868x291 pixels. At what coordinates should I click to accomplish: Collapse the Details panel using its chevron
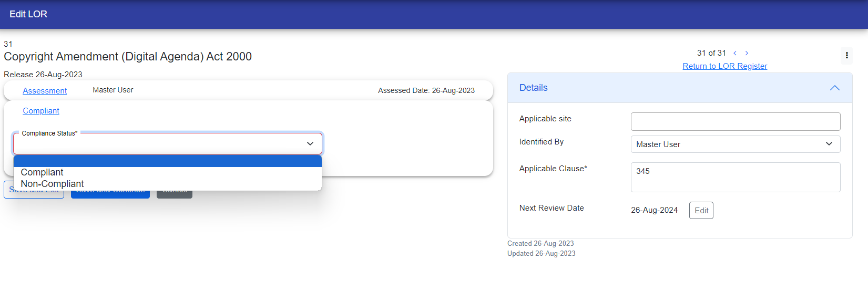pos(834,88)
